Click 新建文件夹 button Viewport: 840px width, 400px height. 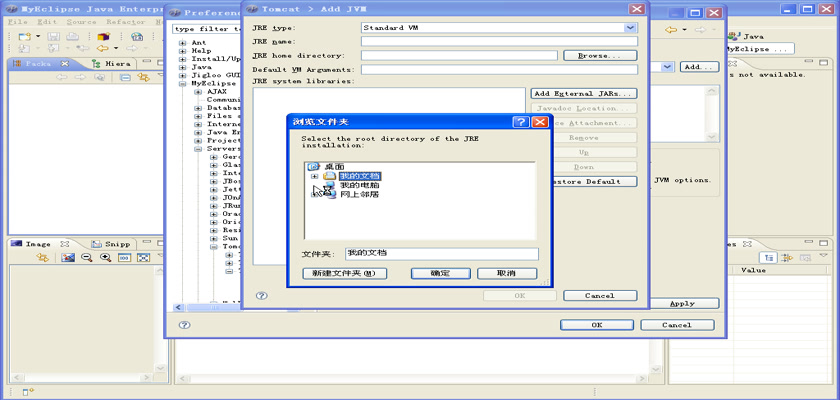click(344, 274)
